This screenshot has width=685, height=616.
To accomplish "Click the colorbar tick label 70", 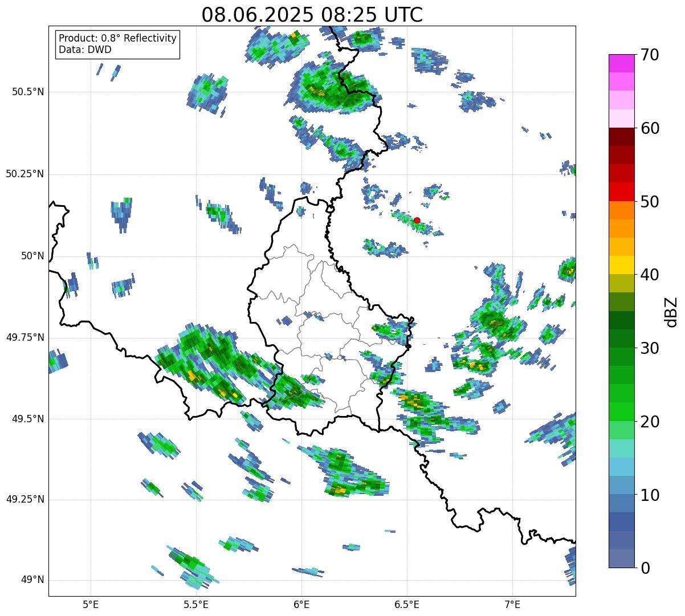I will pyautogui.click(x=650, y=55).
